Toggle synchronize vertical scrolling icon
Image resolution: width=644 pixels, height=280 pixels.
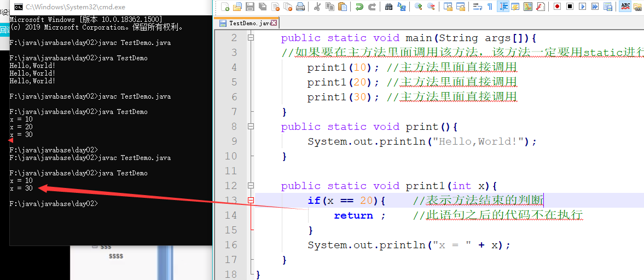click(448, 7)
